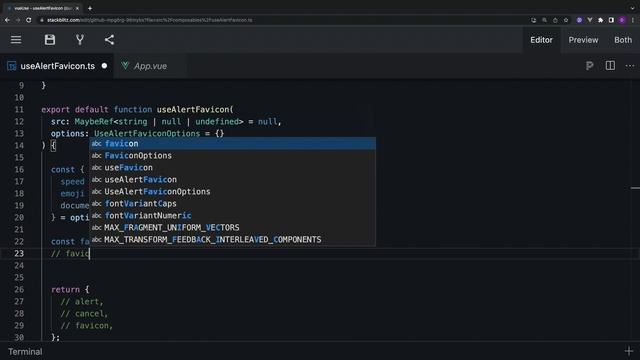This screenshot has height=360, width=640.
Task: Bookmark page with star icon
Action: [566, 20]
